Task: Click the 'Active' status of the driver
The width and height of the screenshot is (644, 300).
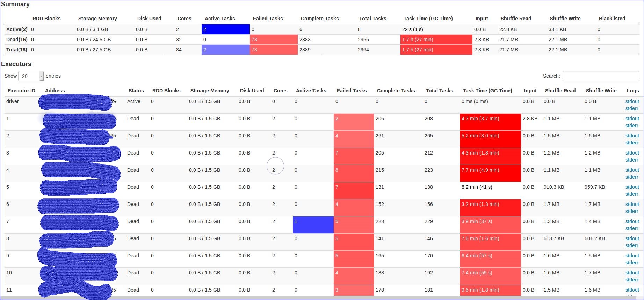Action: 133,101
